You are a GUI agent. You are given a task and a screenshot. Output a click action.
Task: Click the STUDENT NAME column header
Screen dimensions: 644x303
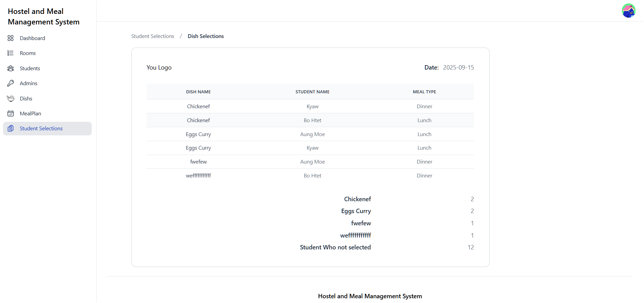(x=312, y=92)
